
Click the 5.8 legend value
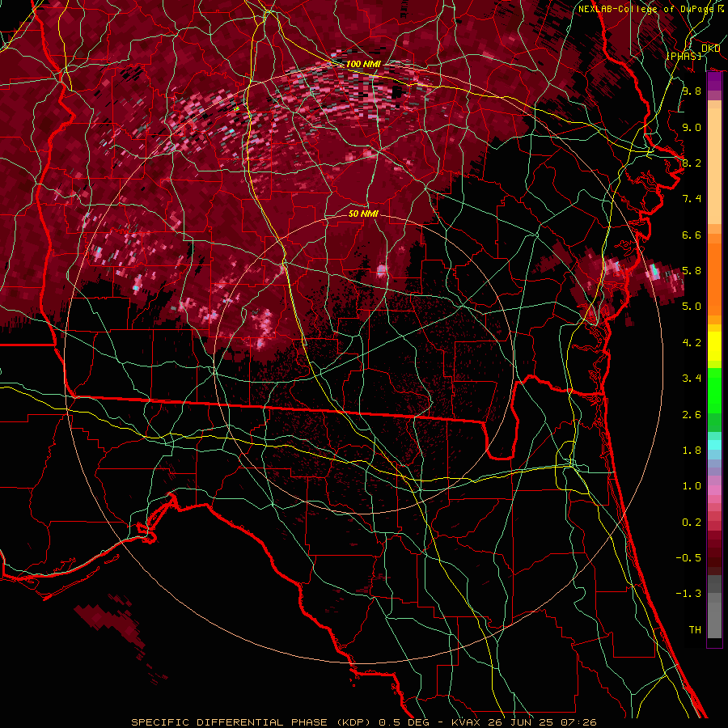tap(692, 271)
